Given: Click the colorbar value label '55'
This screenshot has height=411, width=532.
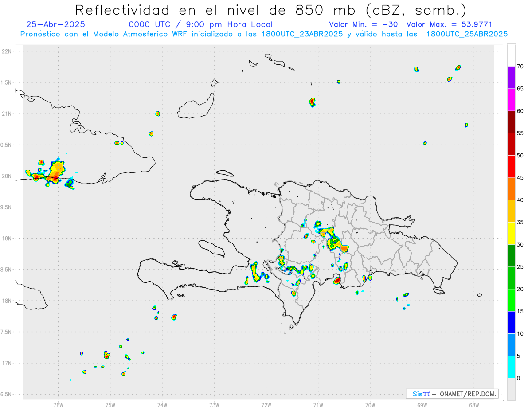Looking at the screenshot, I should [x=520, y=133].
